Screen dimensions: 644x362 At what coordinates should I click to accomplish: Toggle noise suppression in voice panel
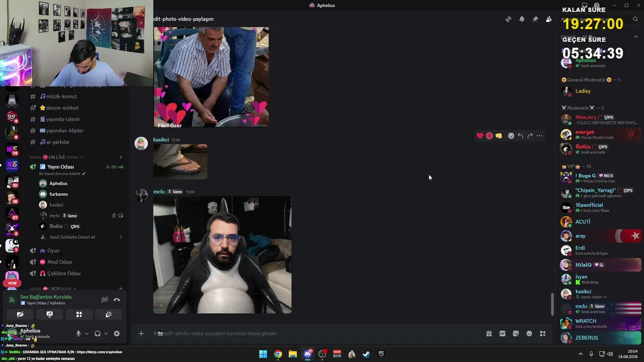105,300
